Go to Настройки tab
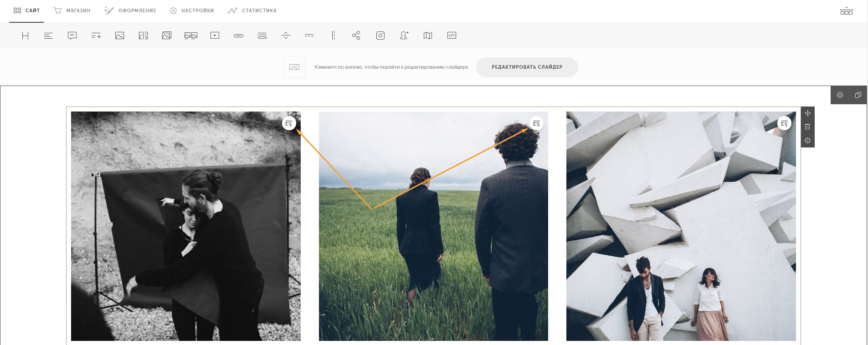 click(192, 10)
